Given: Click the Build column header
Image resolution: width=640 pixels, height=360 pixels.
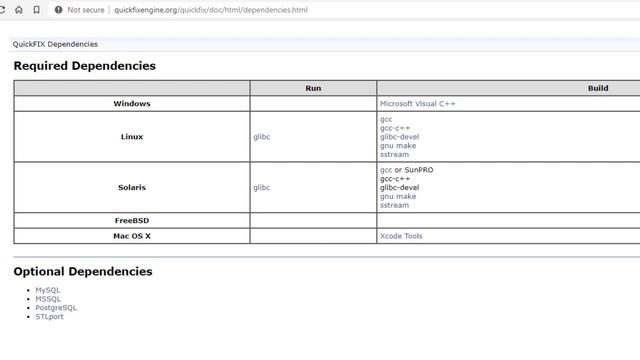Looking at the screenshot, I should point(598,88).
